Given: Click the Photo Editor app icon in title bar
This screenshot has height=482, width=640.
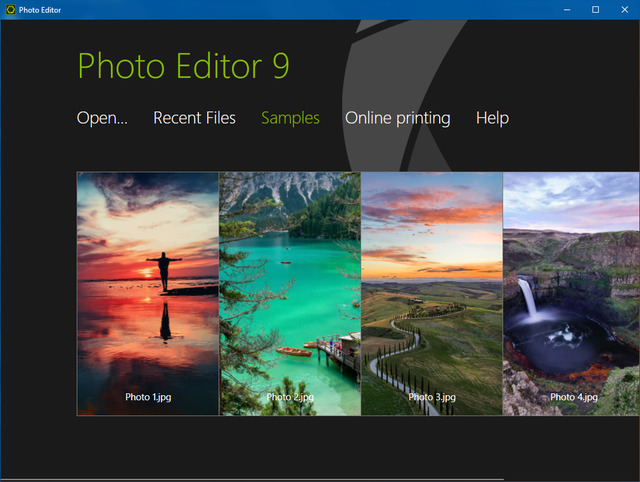Looking at the screenshot, I should click(11, 9).
